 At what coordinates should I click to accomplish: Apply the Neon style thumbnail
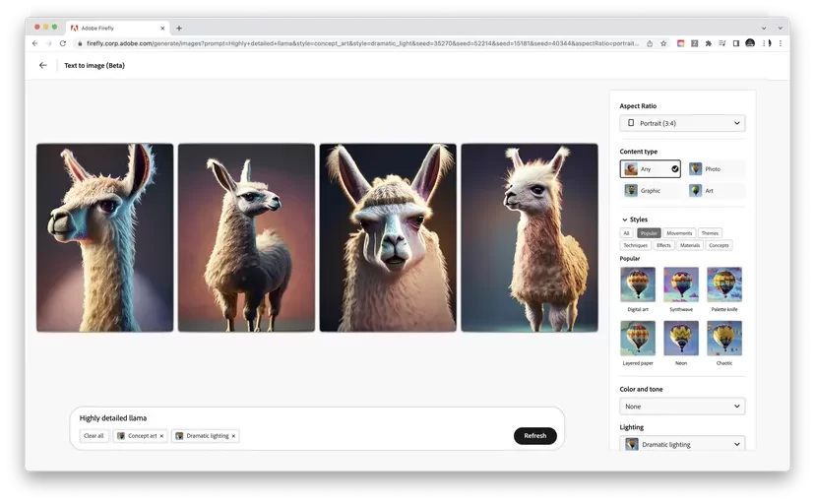coord(681,338)
